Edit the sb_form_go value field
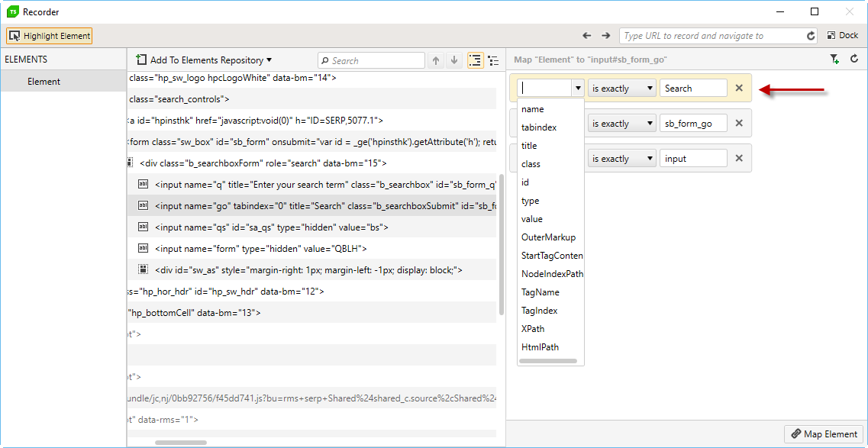 (x=694, y=124)
